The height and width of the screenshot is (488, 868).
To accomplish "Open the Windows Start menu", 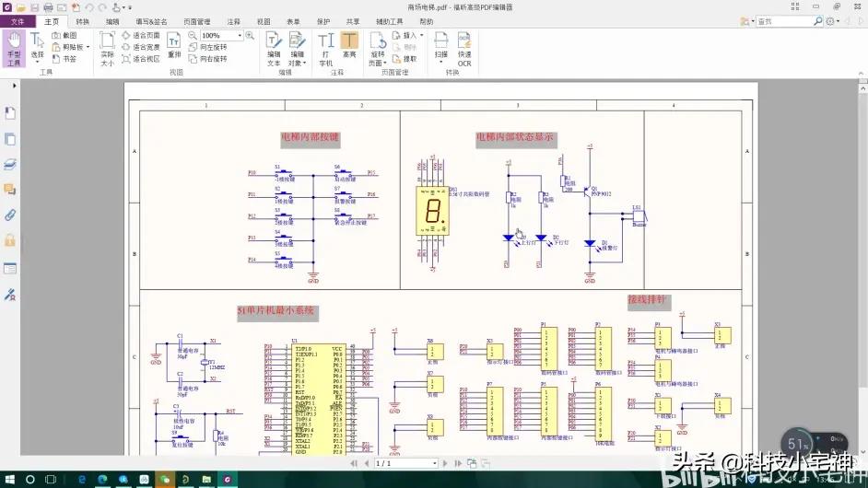I will 9,479.
